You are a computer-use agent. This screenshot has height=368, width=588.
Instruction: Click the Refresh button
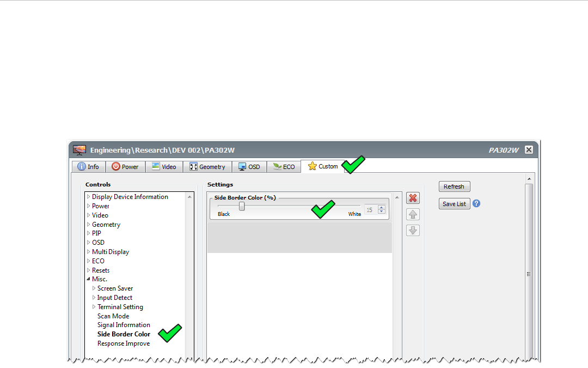[454, 186]
